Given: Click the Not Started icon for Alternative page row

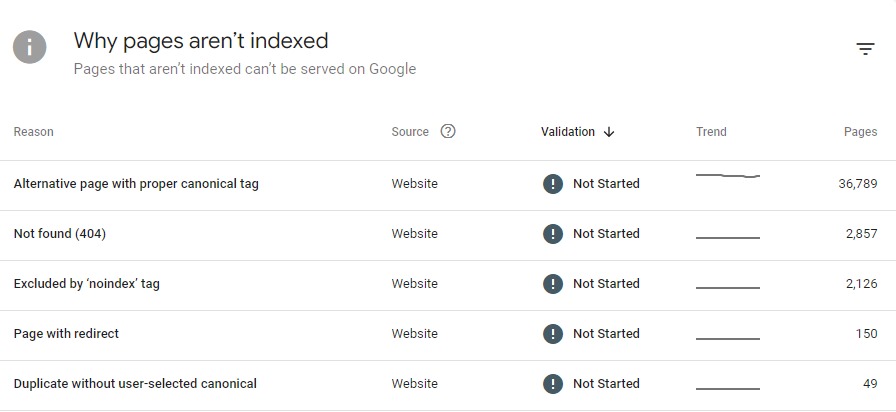Looking at the screenshot, I should [552, 184].
